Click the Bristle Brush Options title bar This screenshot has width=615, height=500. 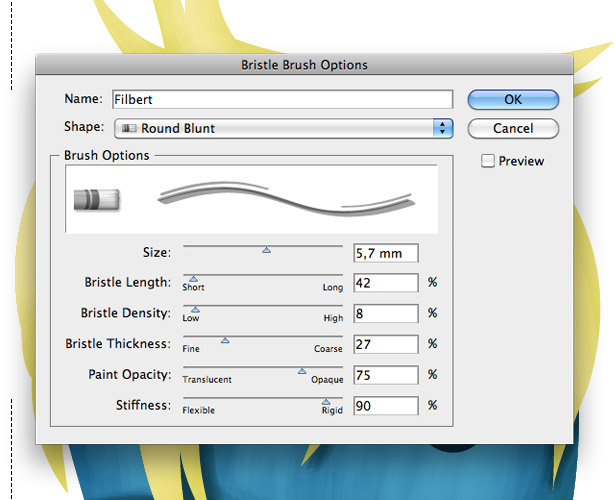tap(304, 64)
